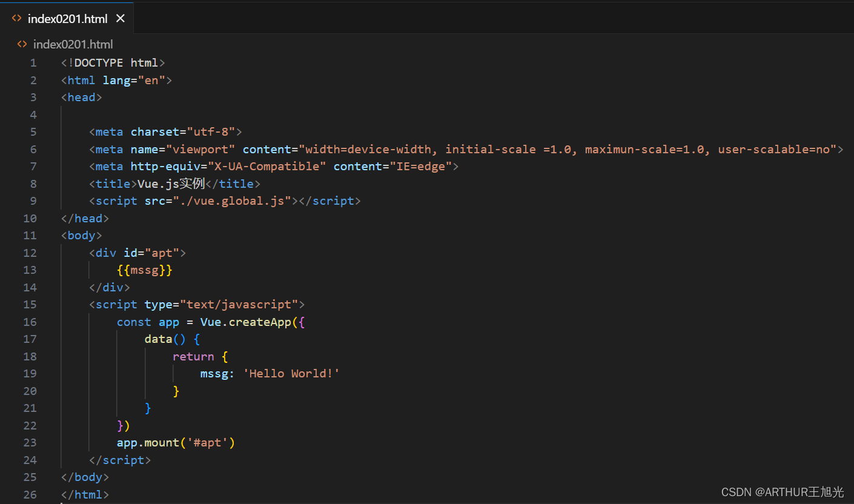Place cursor inside the title Vue.js实例

(x=171, y=183)
